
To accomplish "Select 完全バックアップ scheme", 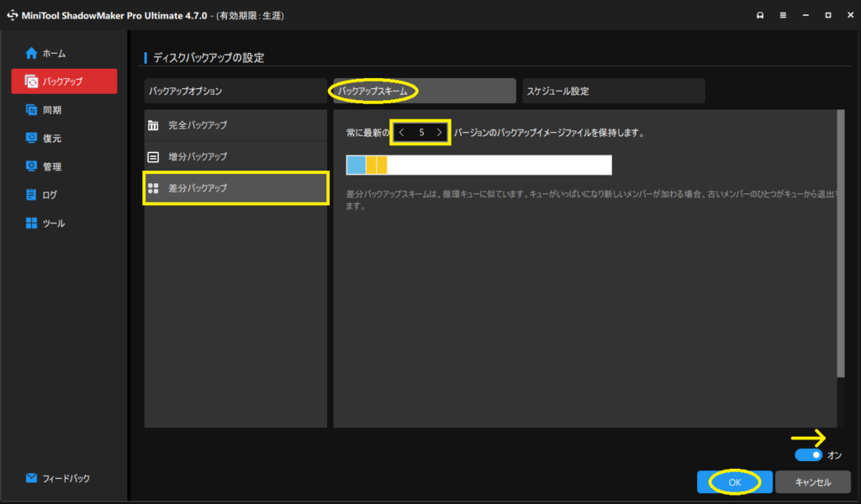I will 235,125.
